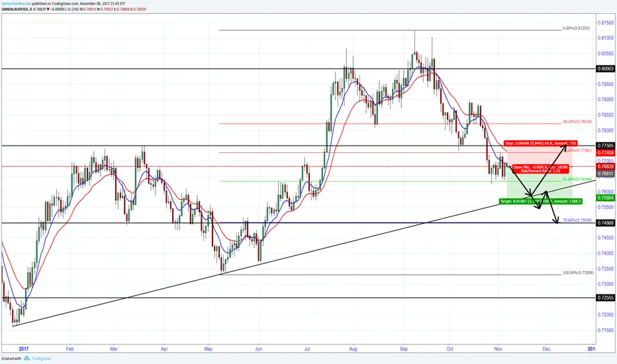Select the Open P&L Risk/Reward label
617x364 pixels.
pyautogui.click(x=541, y=169)
